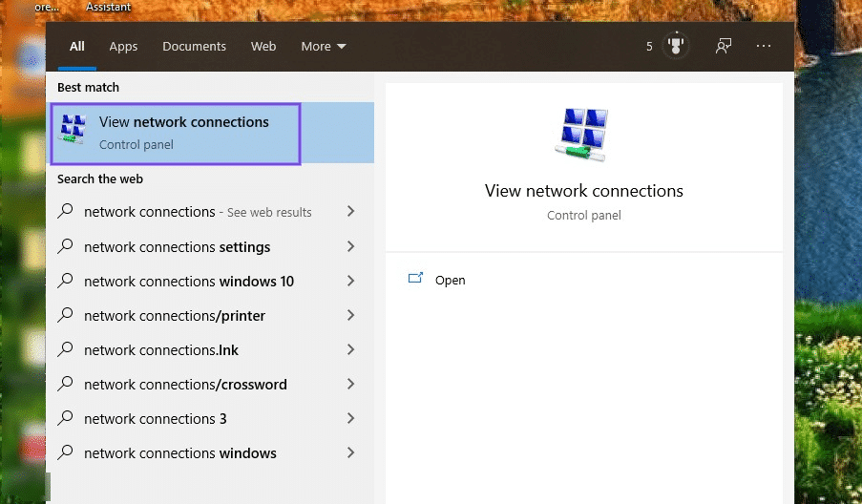Click the rewards trophy icon in header

(x=676, y=46)
